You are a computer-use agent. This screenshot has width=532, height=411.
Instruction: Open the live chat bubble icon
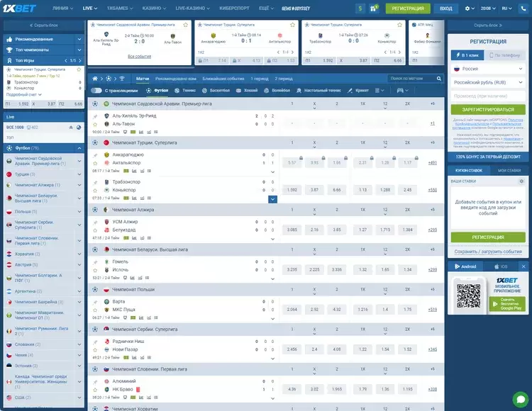pyautogui.click(x=521, y=399)
